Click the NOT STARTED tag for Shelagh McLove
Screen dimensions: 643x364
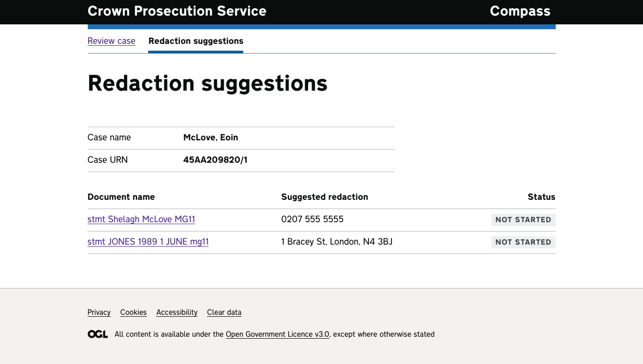coord(523,220)
